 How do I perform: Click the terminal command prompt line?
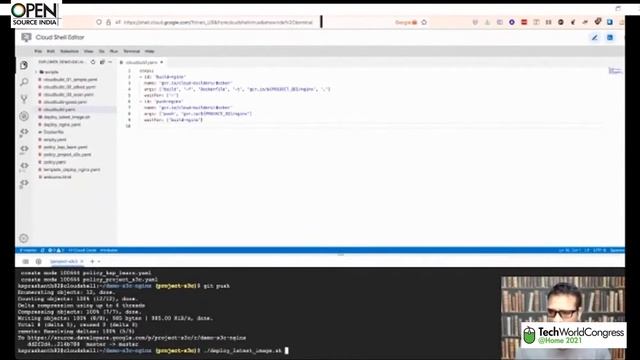(153, 351)
